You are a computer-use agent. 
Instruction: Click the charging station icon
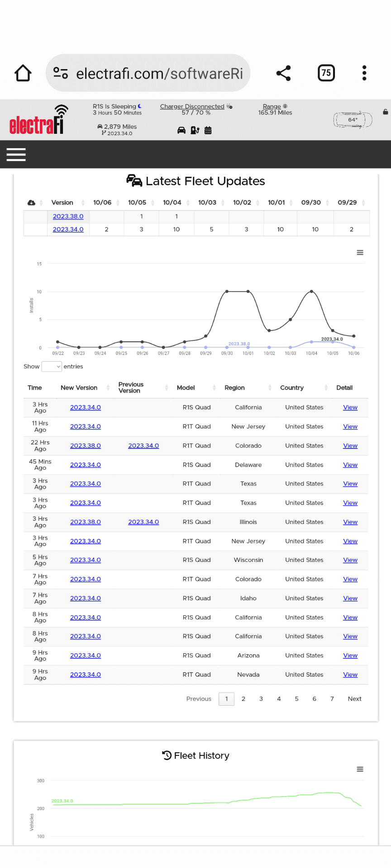tap(195, 130)
